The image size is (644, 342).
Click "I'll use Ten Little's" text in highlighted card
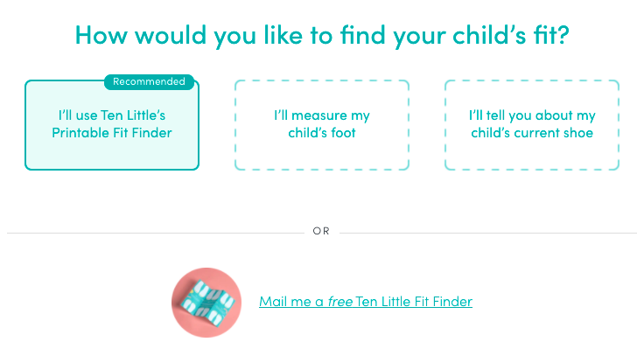tap(112, 115)
